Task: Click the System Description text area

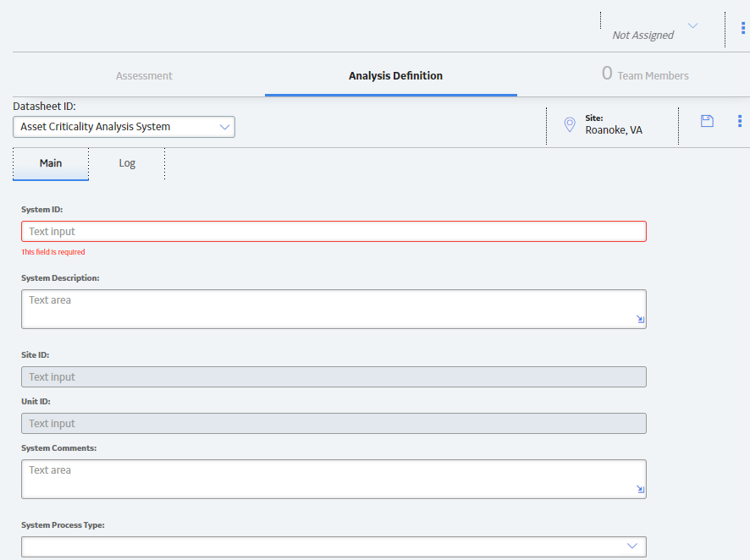Action: pyautogui.click(x=334, y=309)
